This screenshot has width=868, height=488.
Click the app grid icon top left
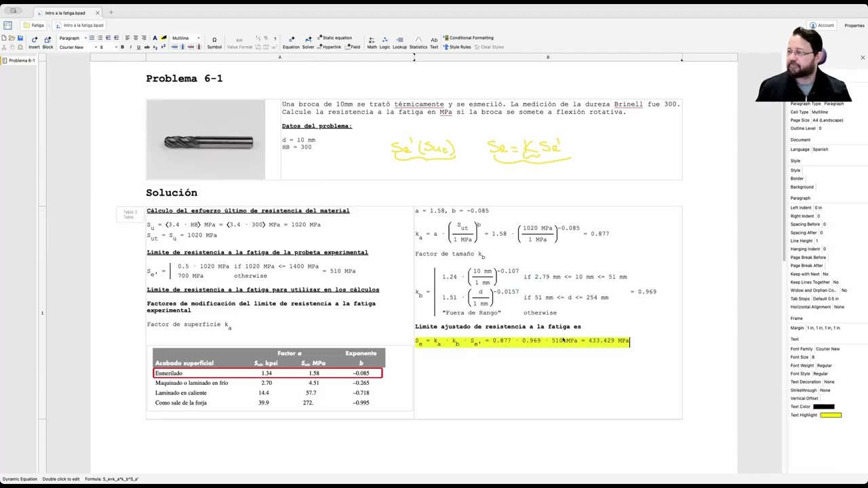[7, 25]
